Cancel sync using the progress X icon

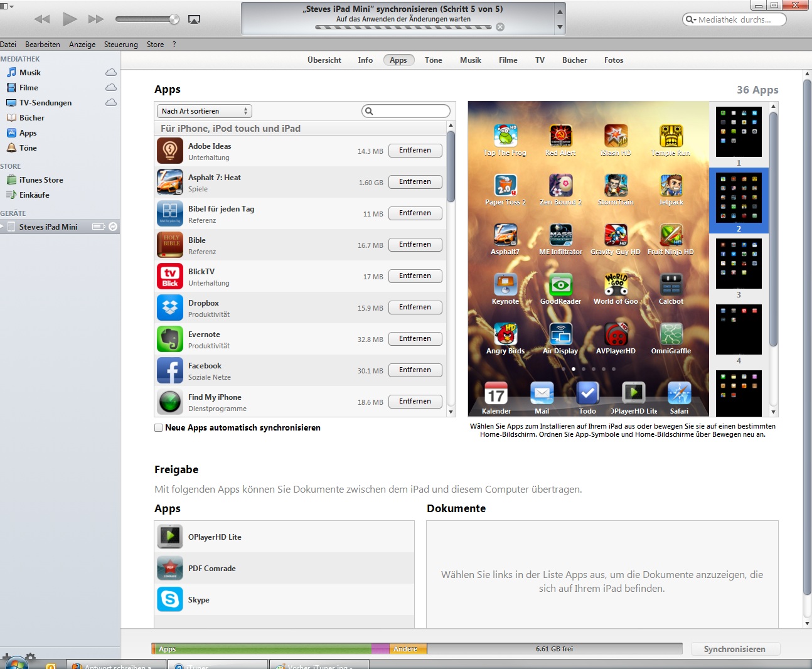click(x=500, y=27)
